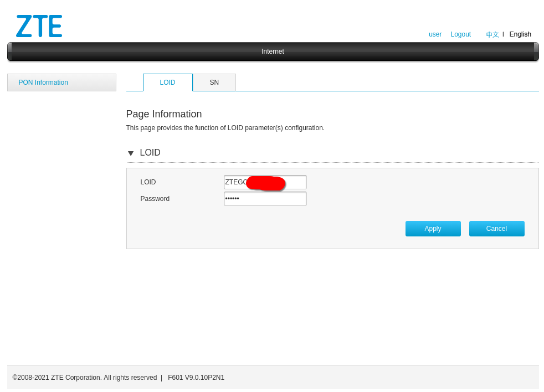Open the Internet menu bar item
Screen dimensions: 544x392
click(x=273, y=51)
